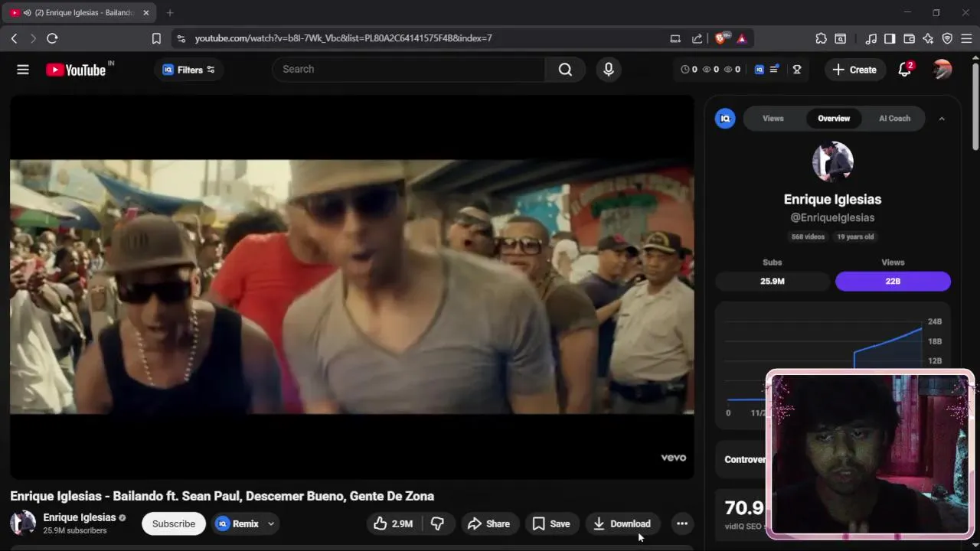Go back with browser back arrow
The width and height of the screenshot is (980, 551).
15,38
